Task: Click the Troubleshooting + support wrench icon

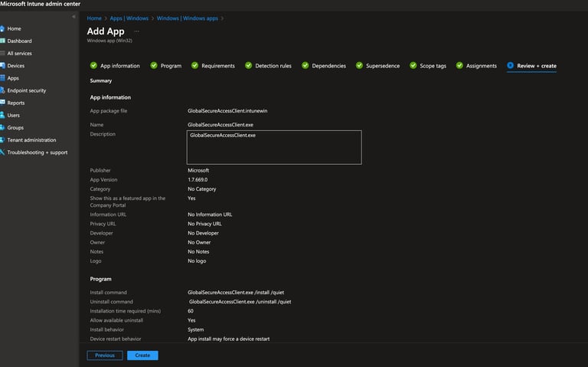Action: click(2, 152)
